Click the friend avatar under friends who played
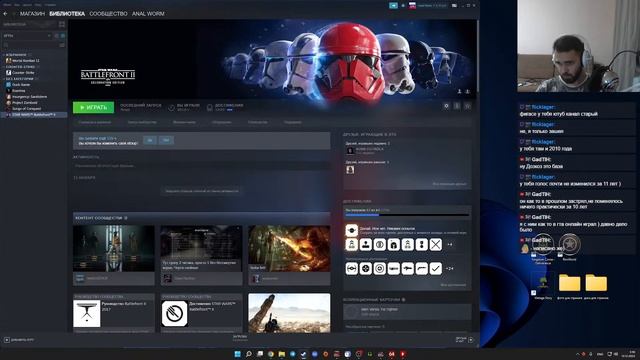 pyautogui.click(x=350, y=170)
